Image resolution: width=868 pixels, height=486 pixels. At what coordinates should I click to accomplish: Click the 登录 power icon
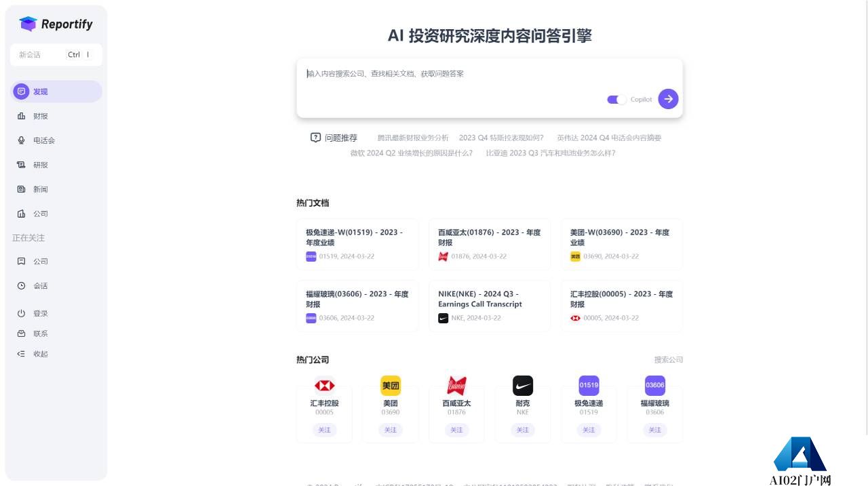[x=21, y=313]
